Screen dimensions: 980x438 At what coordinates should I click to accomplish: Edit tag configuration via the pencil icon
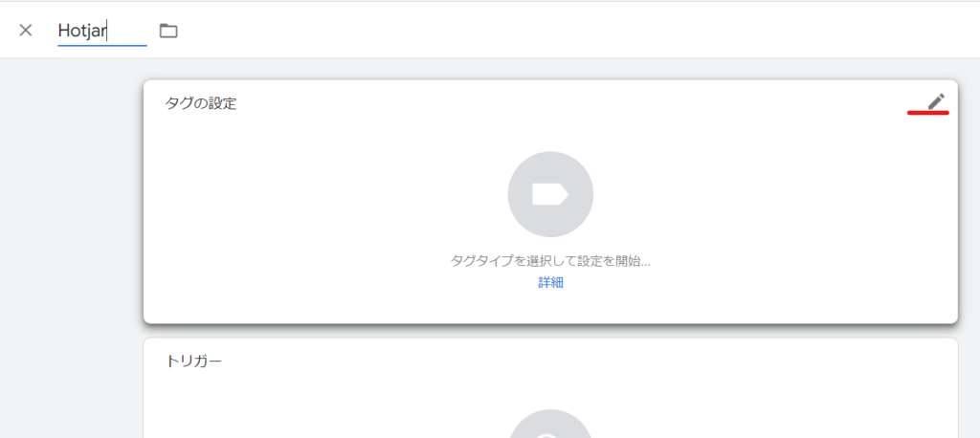(x=936, y=101)
